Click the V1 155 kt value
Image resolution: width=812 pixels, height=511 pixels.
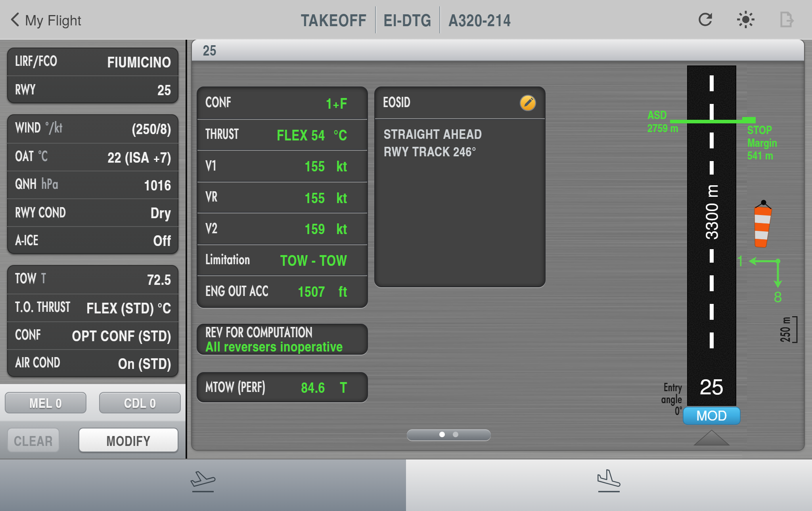click(x=282, y=166)
